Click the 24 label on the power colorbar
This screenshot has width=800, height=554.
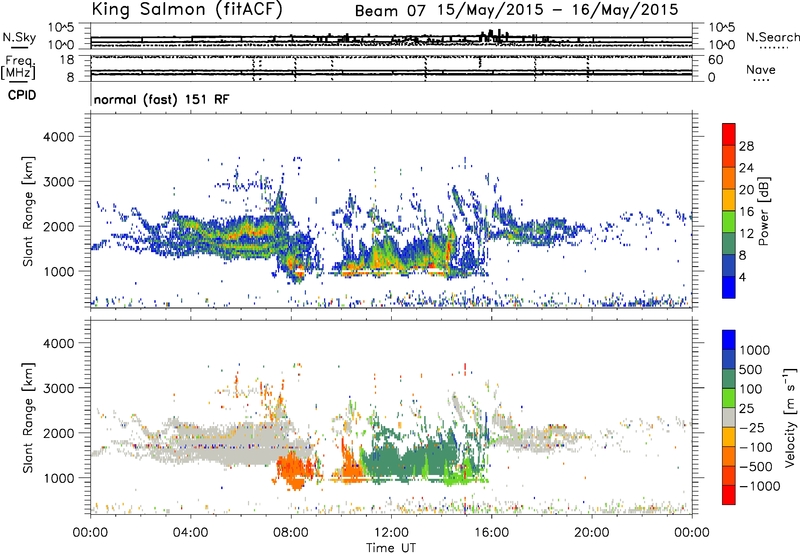[746, 168]
